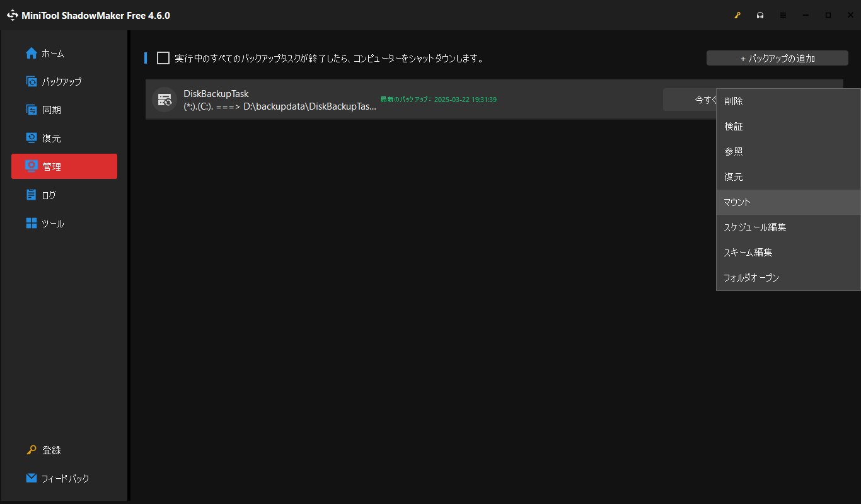Click the latest backup timestamp 2025-03-22
The image size is (861, 504).
[x=465, y=100]
